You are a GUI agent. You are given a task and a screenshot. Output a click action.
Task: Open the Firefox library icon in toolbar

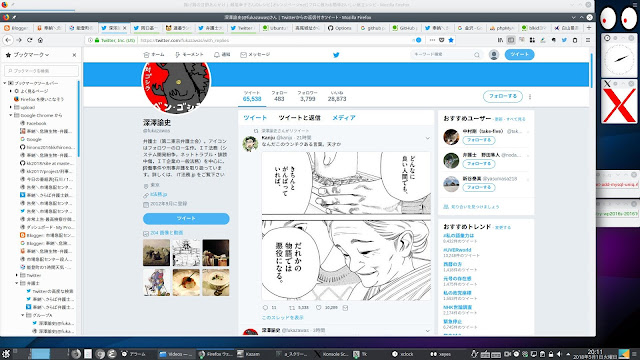pos(500,40)
